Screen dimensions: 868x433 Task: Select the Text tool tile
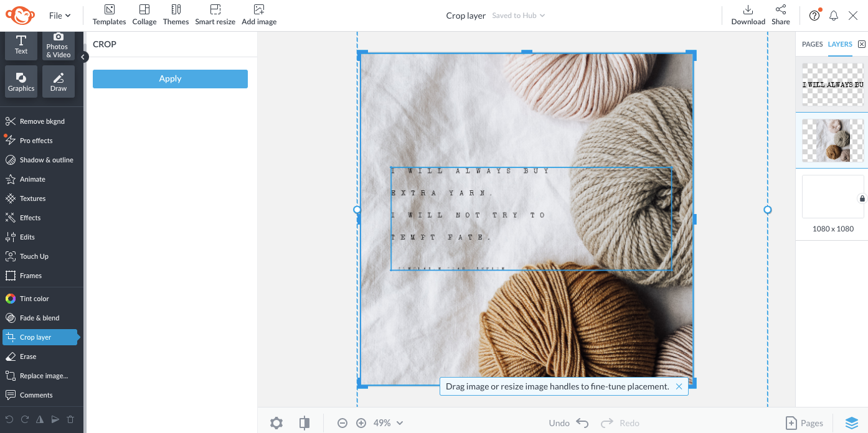21,45
